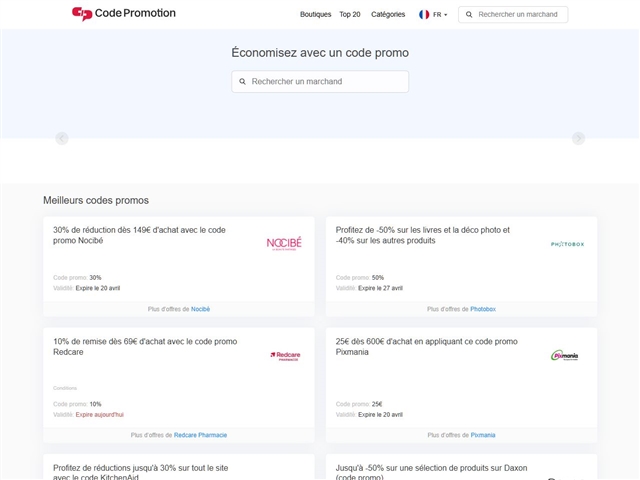This screenshot has width=640, height=480.
Task: Click the Photobox logo
Action: coord(567,244)
